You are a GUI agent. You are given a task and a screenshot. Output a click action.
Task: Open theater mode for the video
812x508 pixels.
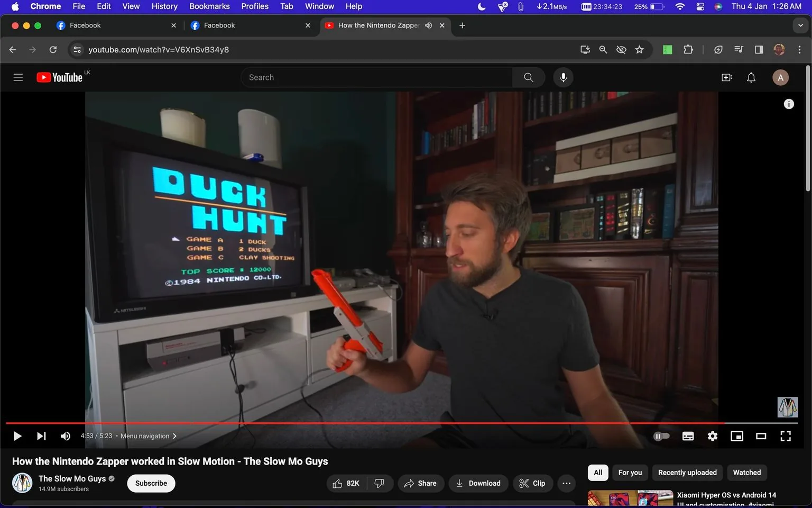(761, 436)
